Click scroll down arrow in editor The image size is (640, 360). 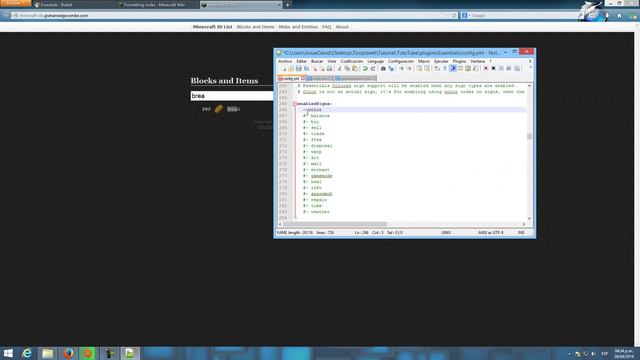pyautogui.click(x=529, y=219)
